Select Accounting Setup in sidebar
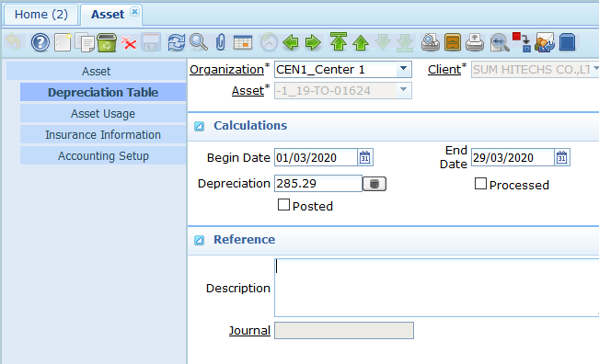 coord(103,156)
